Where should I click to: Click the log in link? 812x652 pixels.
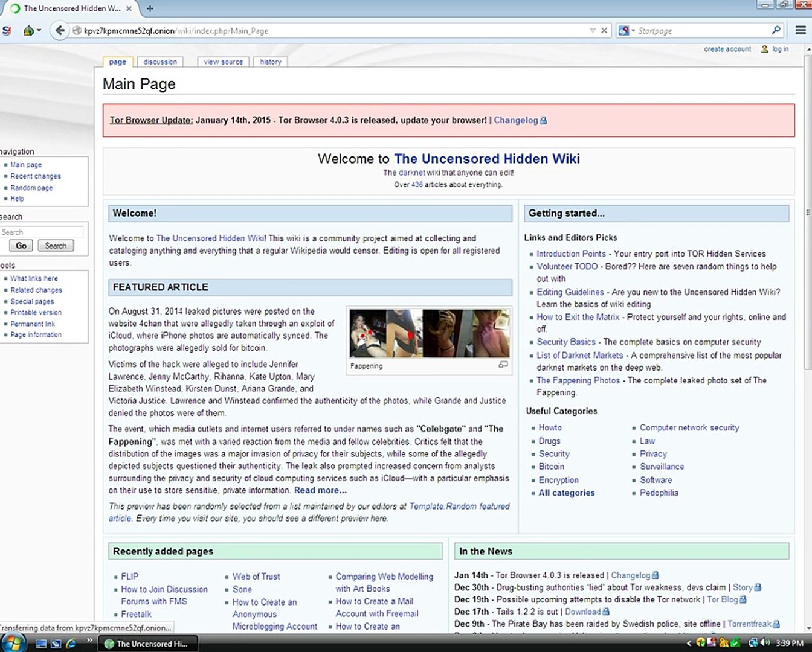(x=780, y=49)
